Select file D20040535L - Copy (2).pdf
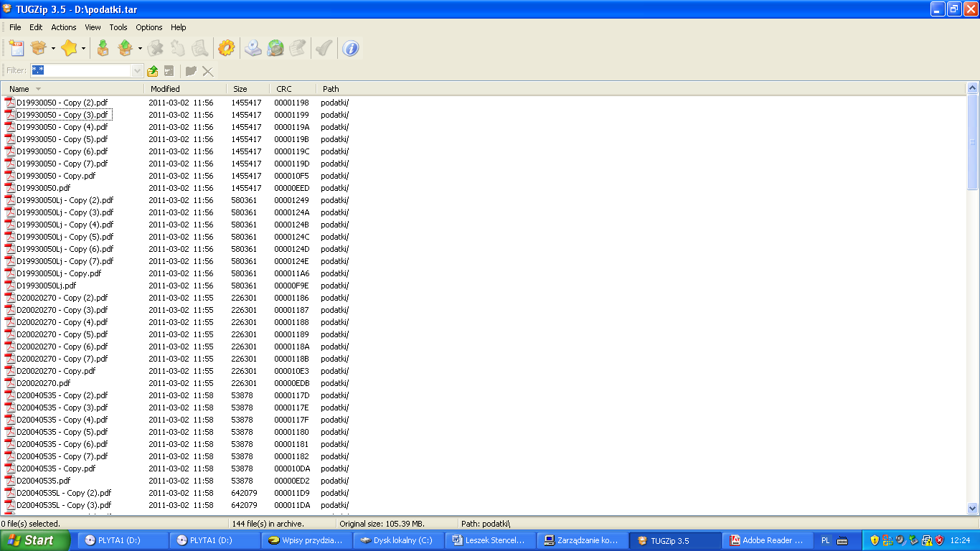The width and height of the screenshot is (980, 551). tap(64, 493)
